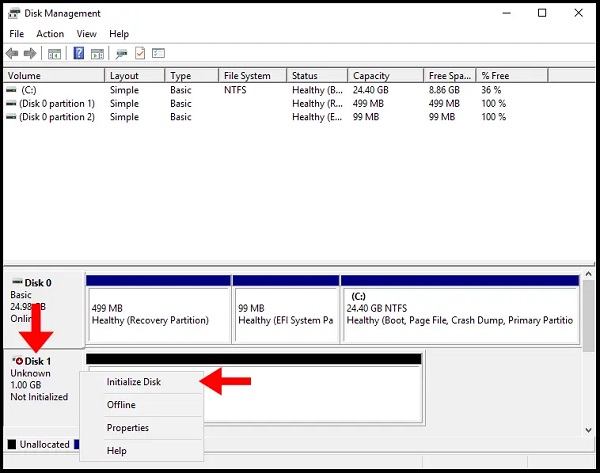The height and width of the screenshot is (473, 600).
Task: Click the NTFS file system cell
Action: tap(235, 90)
